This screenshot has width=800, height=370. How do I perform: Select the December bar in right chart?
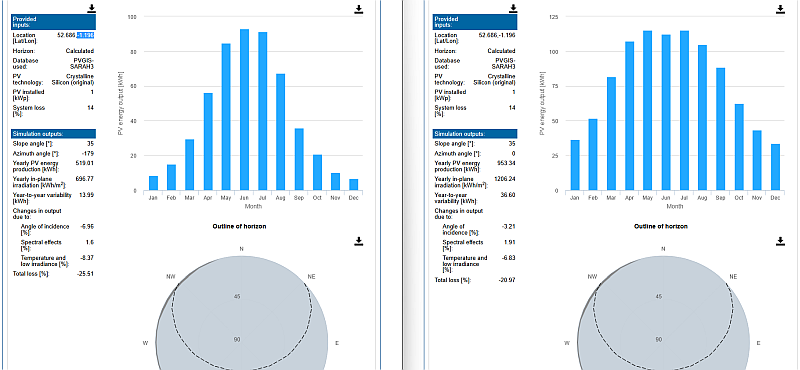[776, 167]
